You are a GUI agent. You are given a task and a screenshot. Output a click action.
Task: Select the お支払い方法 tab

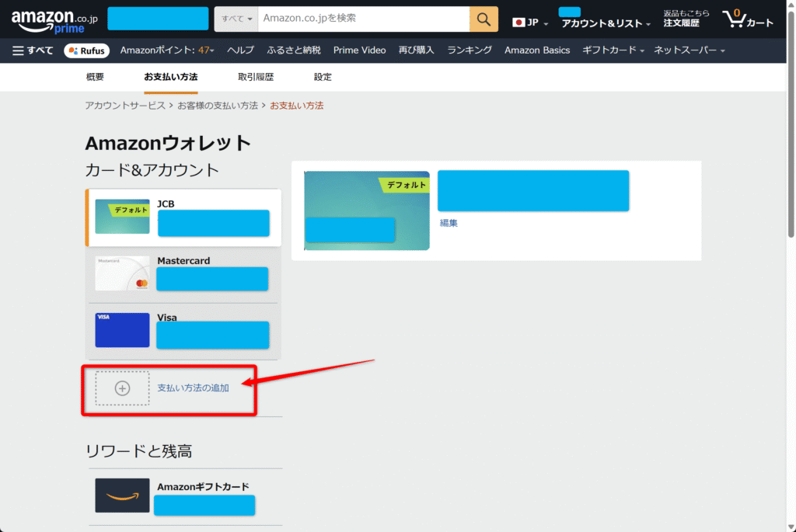pos(170,77)
